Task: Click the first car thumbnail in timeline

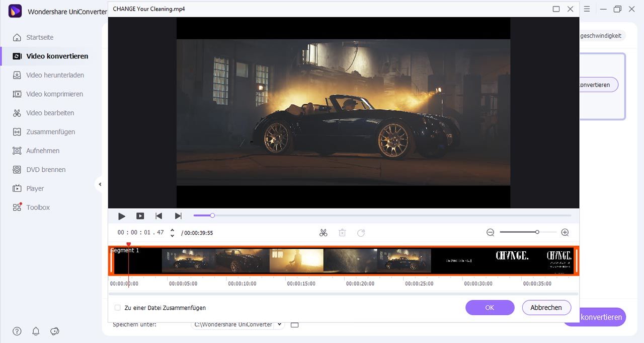Action: [x=189, y=261]
